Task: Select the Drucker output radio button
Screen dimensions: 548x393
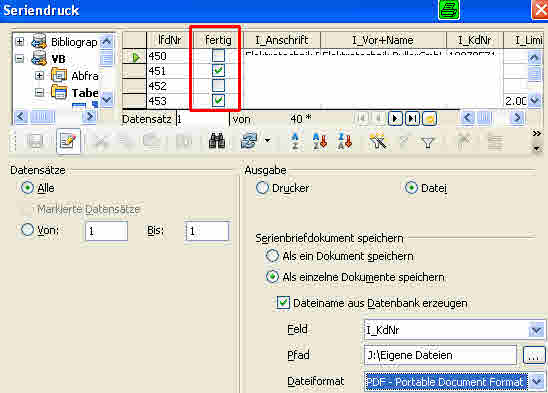Action: coord(262,188)
